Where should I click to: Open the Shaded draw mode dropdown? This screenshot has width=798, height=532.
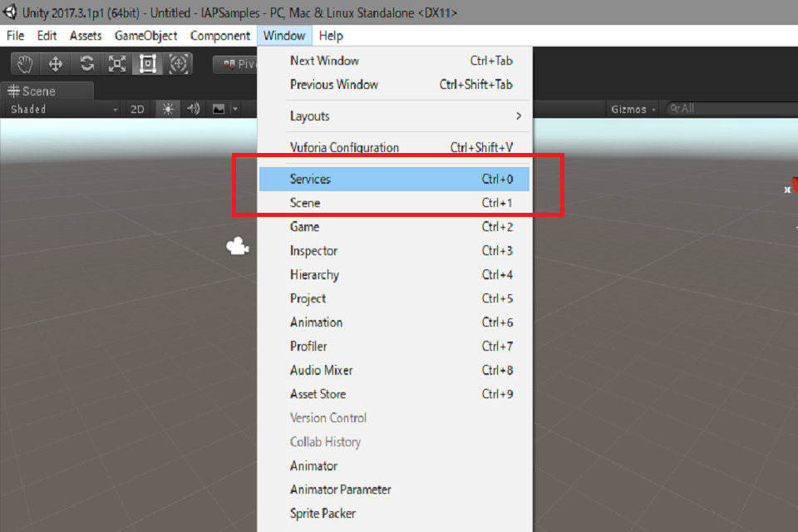pyautogui.click(x=58, y=108)
